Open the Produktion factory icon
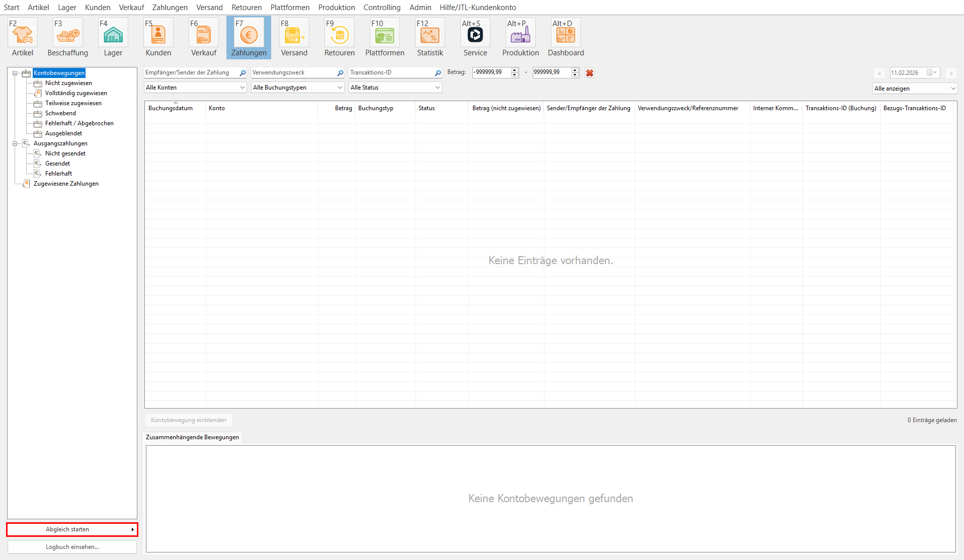Image resolution: width=964 pixels, height=560 pixels. [x=520, y=34]
